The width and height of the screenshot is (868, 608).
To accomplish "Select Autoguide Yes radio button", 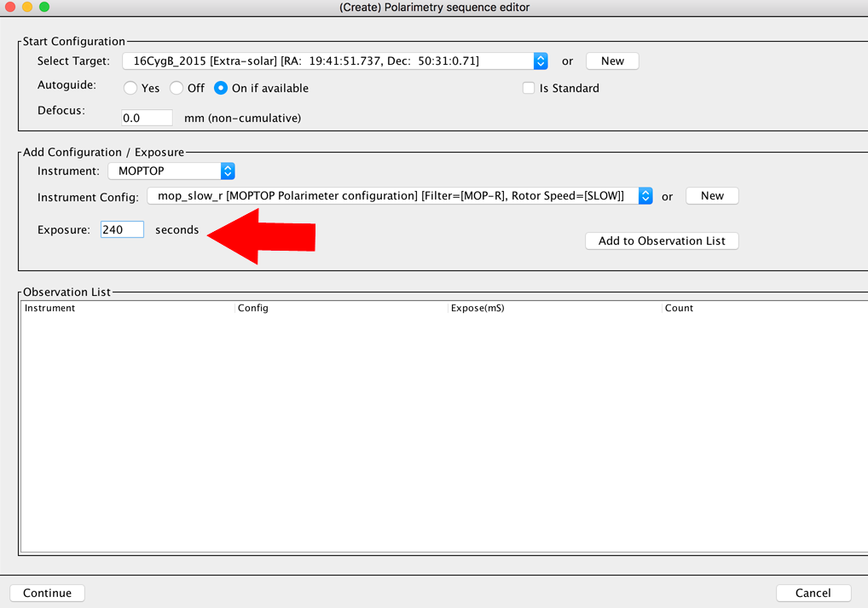I will pos(130,88).
